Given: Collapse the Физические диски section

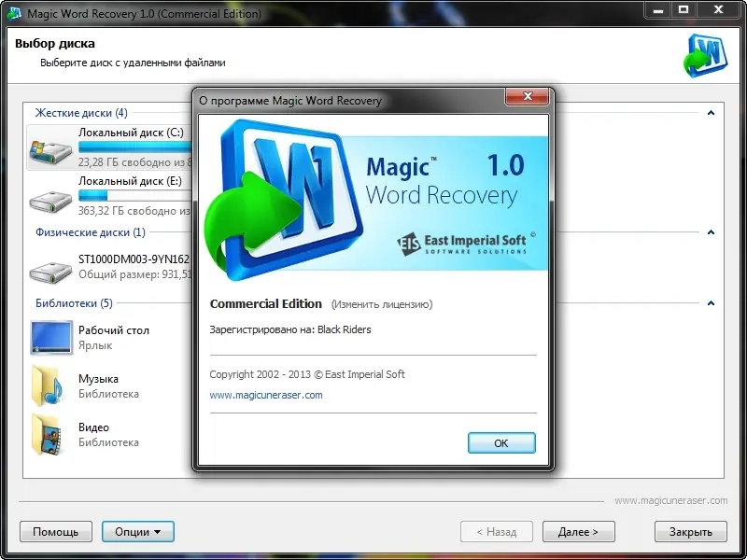Looking at the screenshot, I should coord(711,232).
